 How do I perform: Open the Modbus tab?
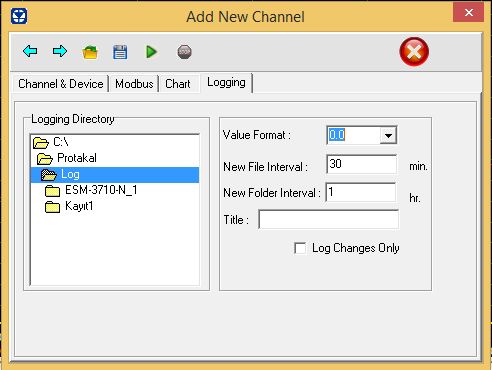[134, 84]
